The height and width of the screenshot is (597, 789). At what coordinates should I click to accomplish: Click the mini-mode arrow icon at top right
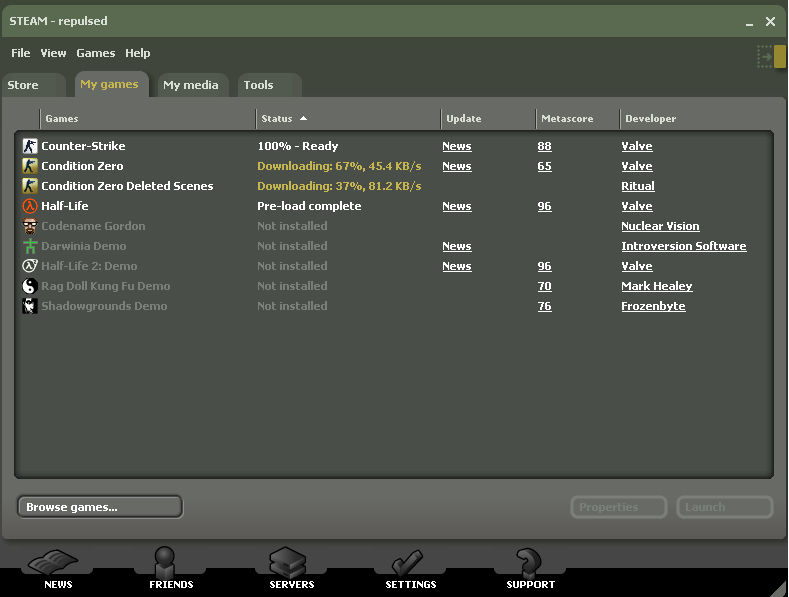point(771,56)
